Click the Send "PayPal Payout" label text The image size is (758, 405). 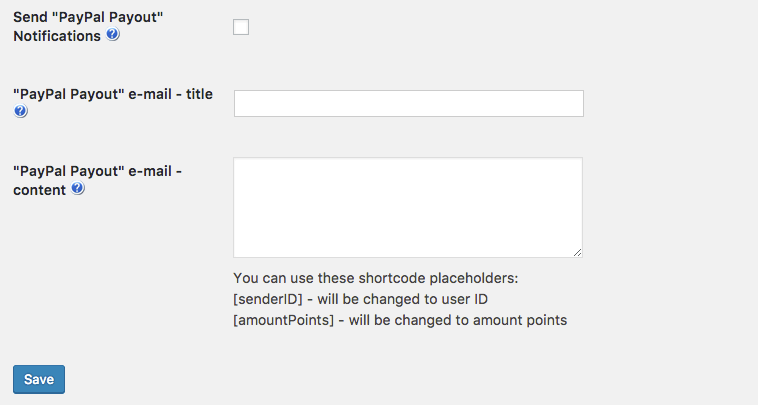coord(88,18)
